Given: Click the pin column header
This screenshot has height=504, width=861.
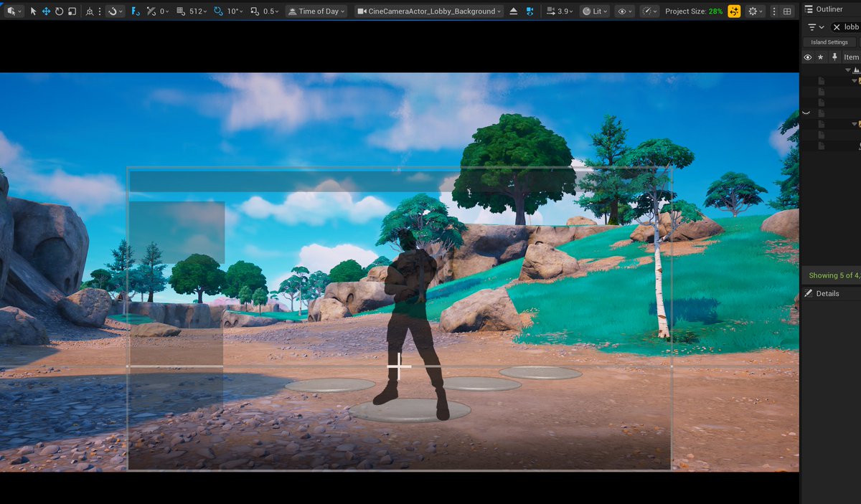Looking at the screenshot, I should click(x=834, y=57).
